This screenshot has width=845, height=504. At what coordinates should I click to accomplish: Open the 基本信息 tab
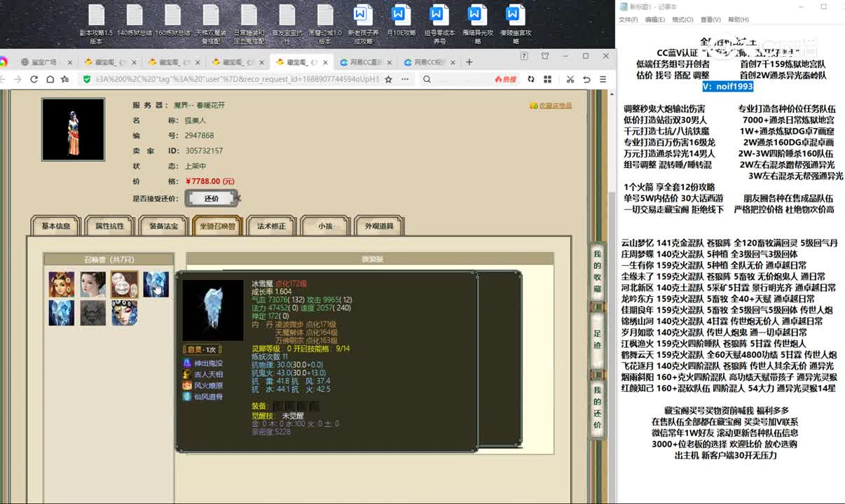[56, 226]
